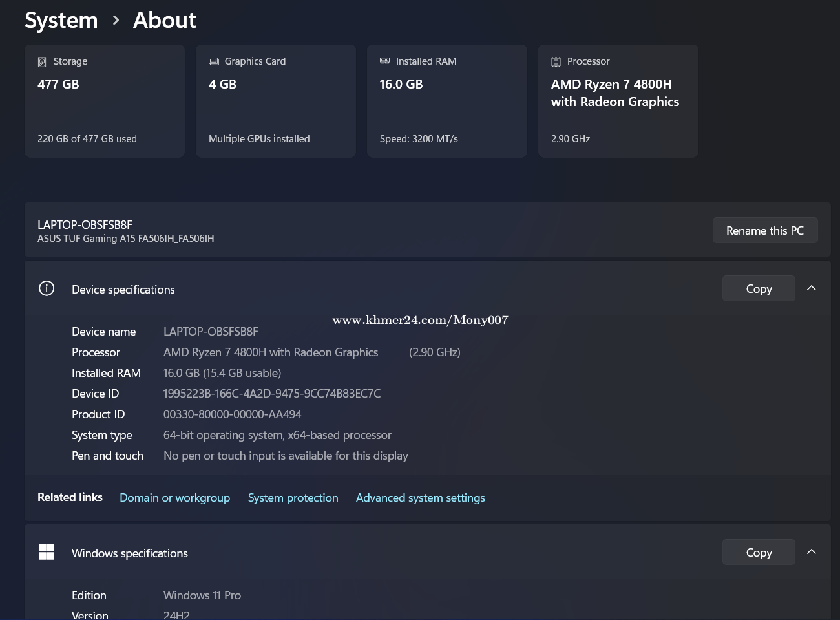Click the Storage drive icon
The image size is (840, 620).
pyautogui.click(x=42, y=62)
